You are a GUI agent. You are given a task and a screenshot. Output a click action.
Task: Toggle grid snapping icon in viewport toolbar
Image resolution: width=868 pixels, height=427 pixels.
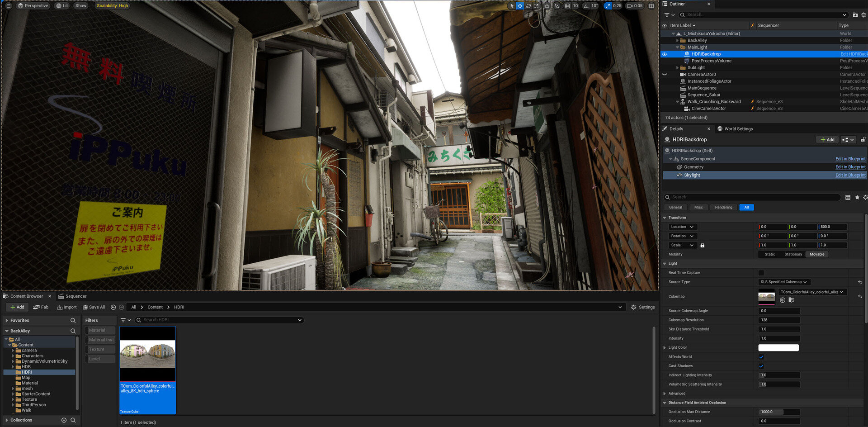click(567, 6)
